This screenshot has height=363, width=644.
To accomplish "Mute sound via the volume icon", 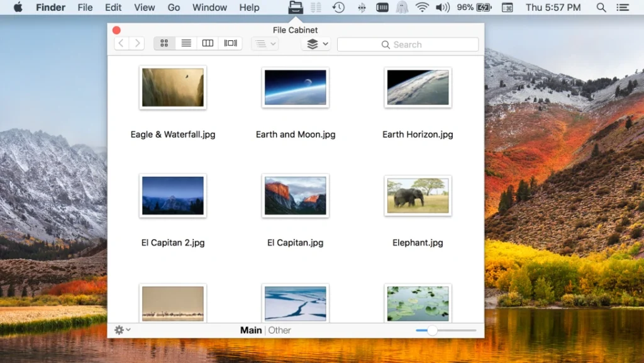I will (443, 8).
